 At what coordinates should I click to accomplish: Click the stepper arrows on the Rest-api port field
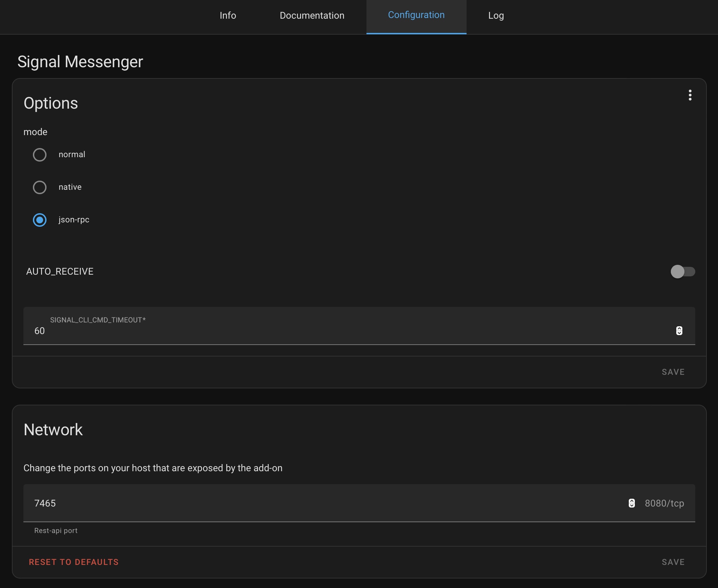coord(632,503)
